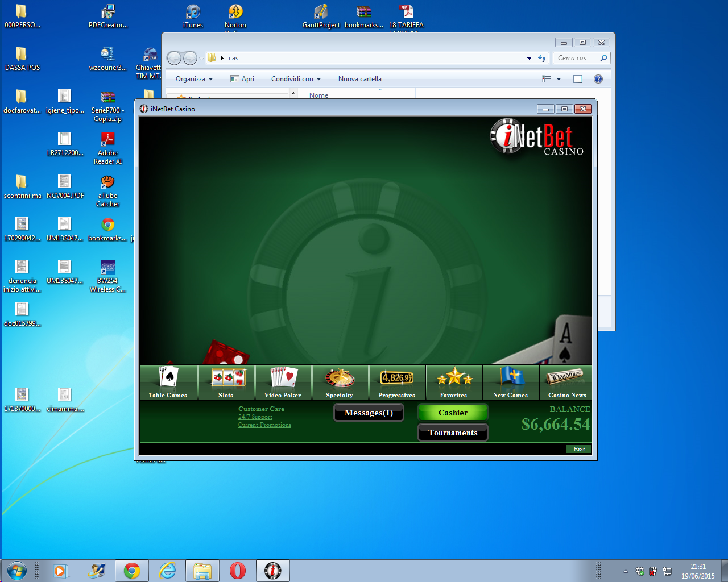Image resolution: width=728 pixels, height=582 pixels.
Task: Select docfarovat folder on desktop
Action: point(22,101)
